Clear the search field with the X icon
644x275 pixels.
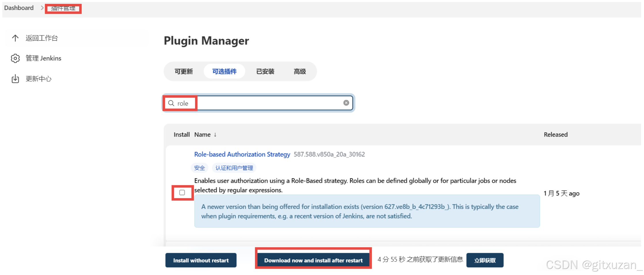pyautogui.click(x=346, y=103)
